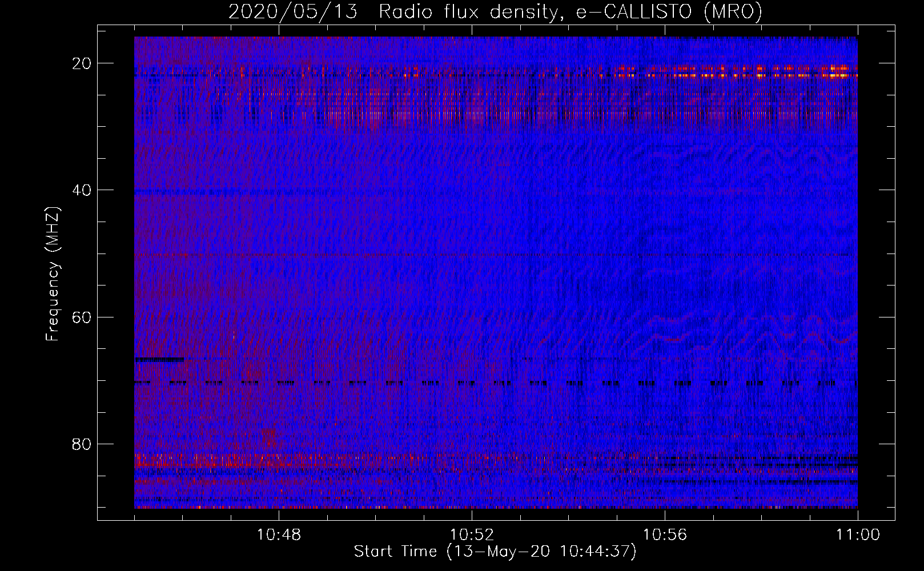
Task: Click the 'Start Time (13-May-20 10:44:37)' label
Action: [495, 552]
